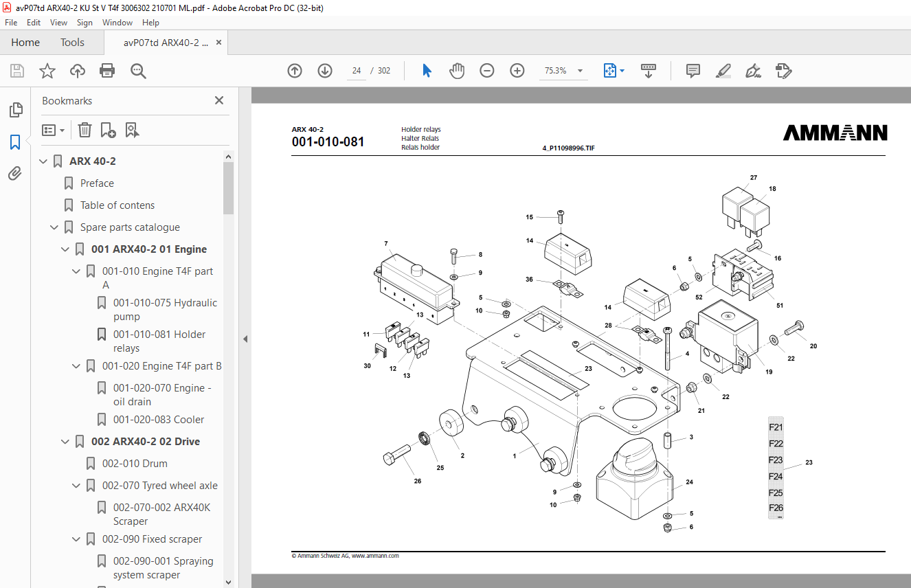Screen dimensions: 911x588
Task: Open the Sign document tool
Action: [753, 71]
